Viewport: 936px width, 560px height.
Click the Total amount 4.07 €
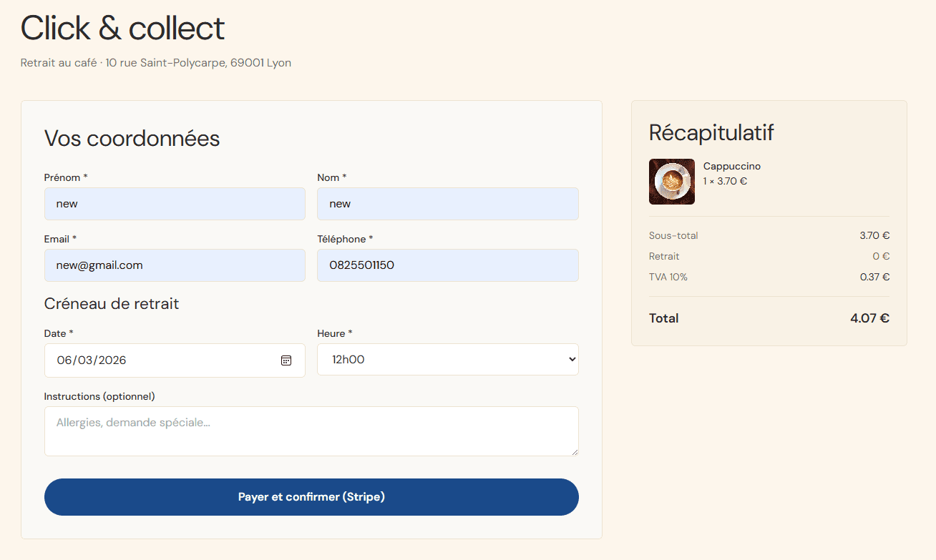pos(869,318)
